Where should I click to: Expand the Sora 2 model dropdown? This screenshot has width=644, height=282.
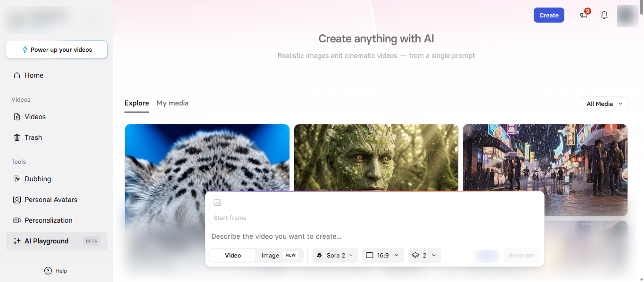point(335,255)
